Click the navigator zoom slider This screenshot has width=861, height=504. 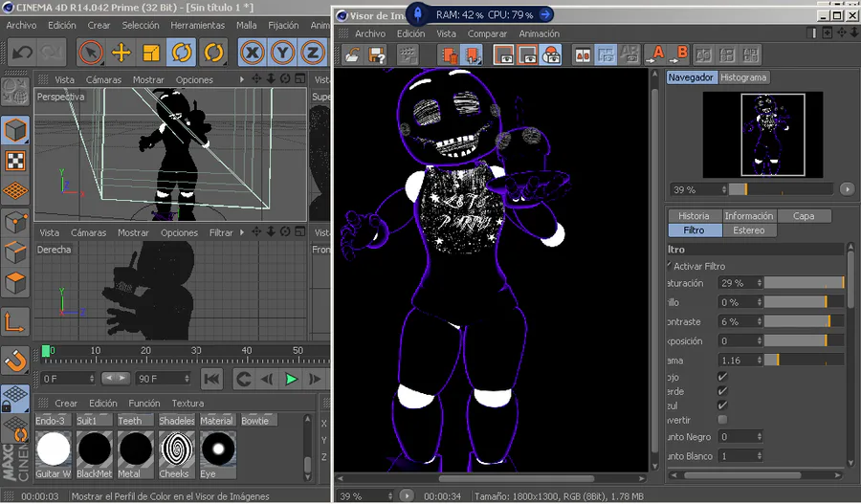pos(782,189)
